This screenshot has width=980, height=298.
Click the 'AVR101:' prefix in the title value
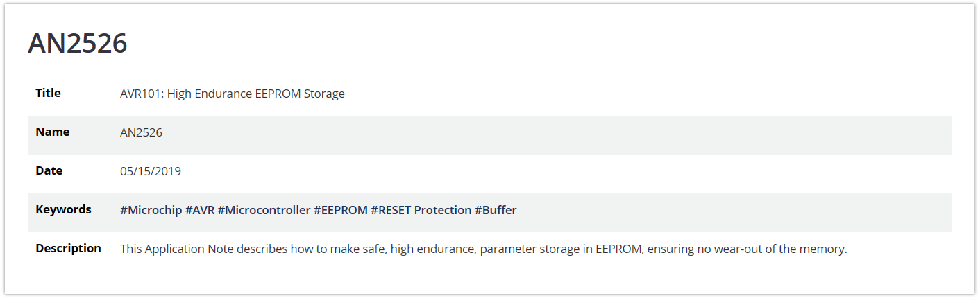pos(142,94)
